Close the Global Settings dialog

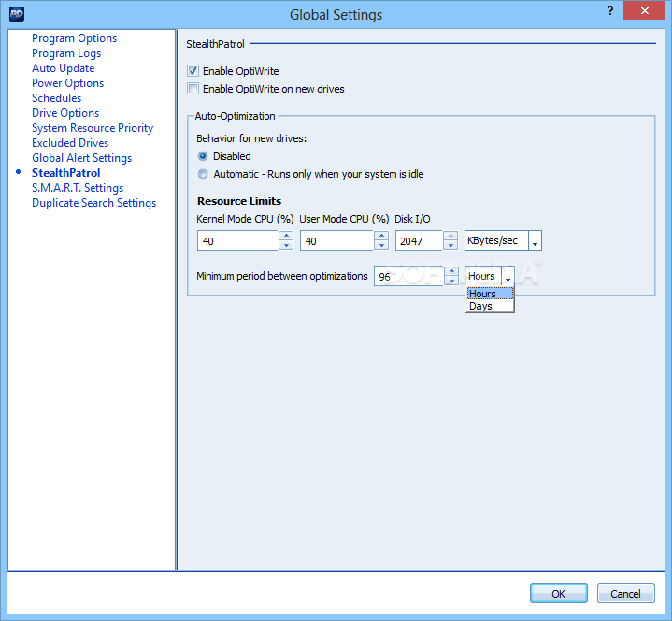[x=644, y=10]
